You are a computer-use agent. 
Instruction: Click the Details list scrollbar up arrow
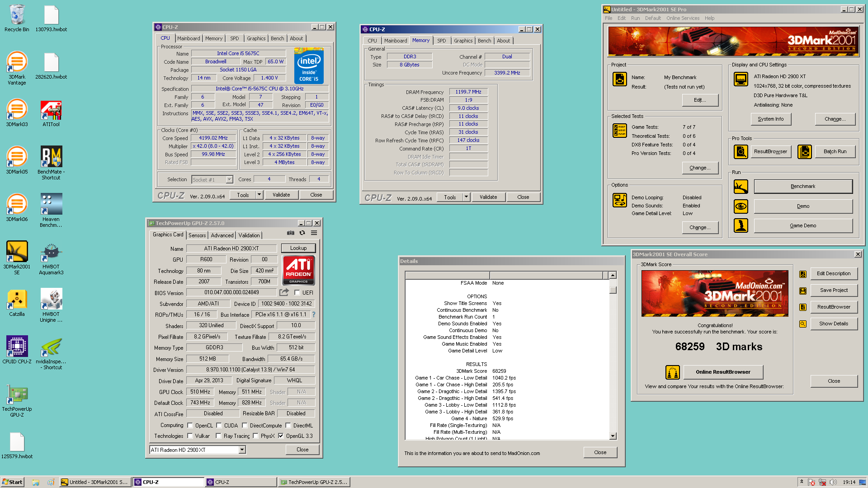[613, 275]
